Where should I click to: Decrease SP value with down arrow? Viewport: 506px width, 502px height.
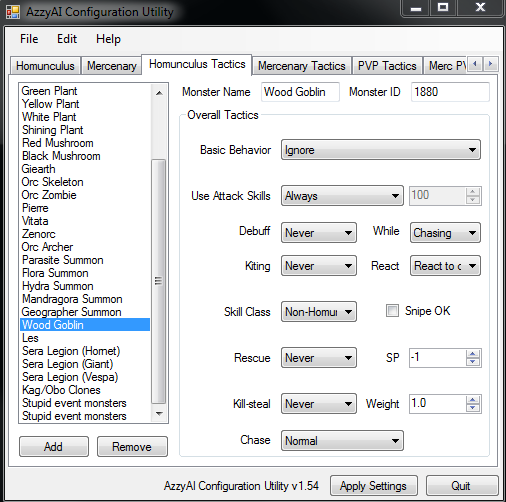coord(473,362)
